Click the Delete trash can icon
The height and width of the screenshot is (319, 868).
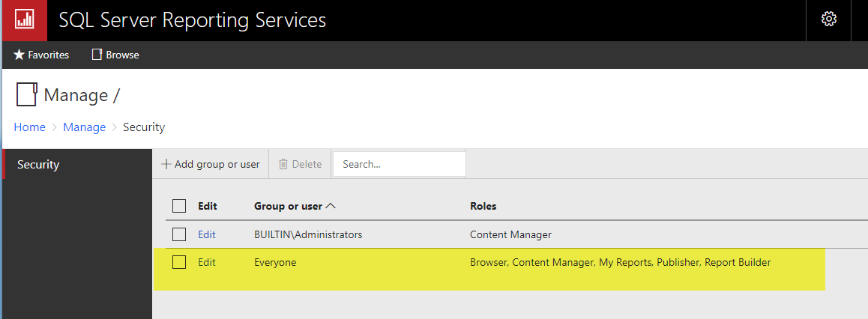click(x=283, y=164)
